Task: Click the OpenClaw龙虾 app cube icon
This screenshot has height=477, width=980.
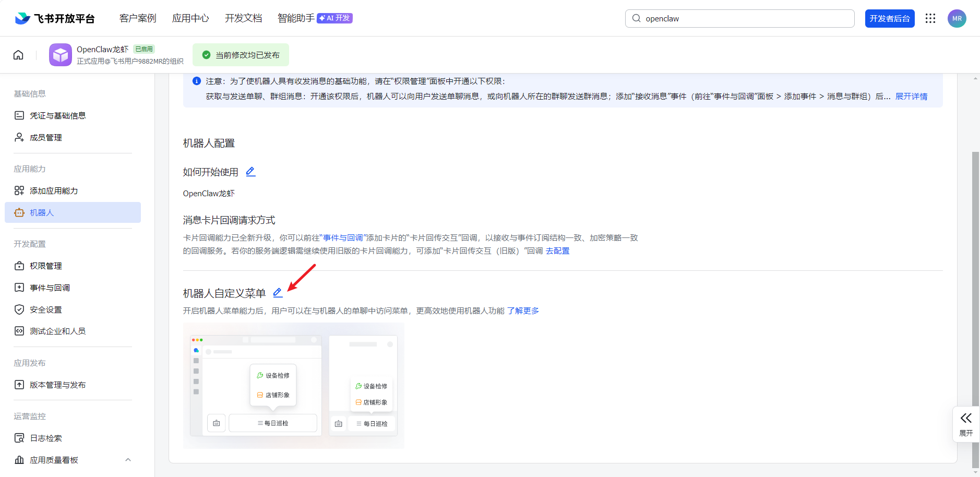Action: [x=61, y=55]
